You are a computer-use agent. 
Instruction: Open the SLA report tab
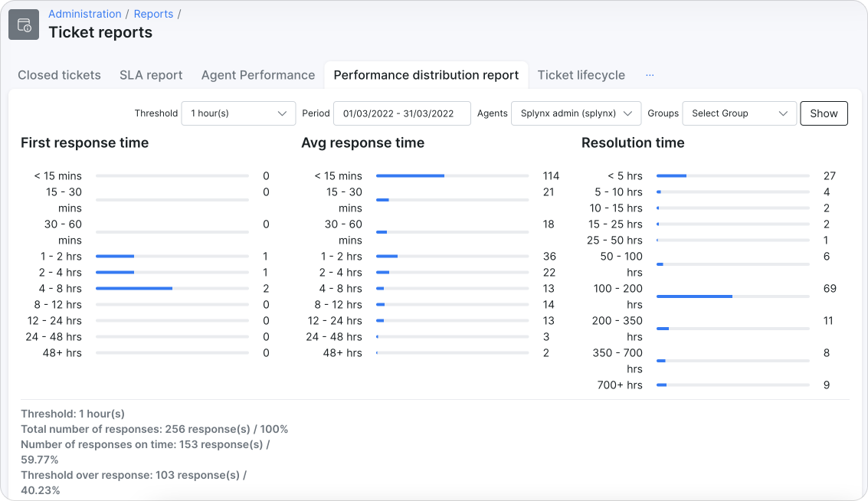click(151, 75)
